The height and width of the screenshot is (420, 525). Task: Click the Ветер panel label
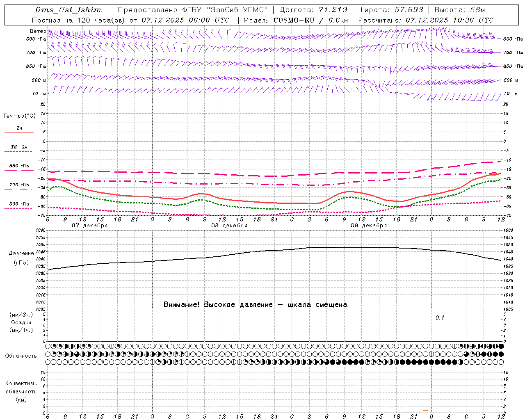(x=38, y=31)
